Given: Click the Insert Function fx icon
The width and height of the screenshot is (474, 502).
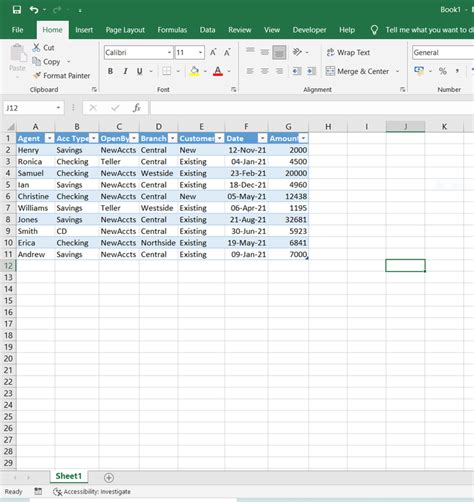Looking at the screenshot, I should (137, 108).
